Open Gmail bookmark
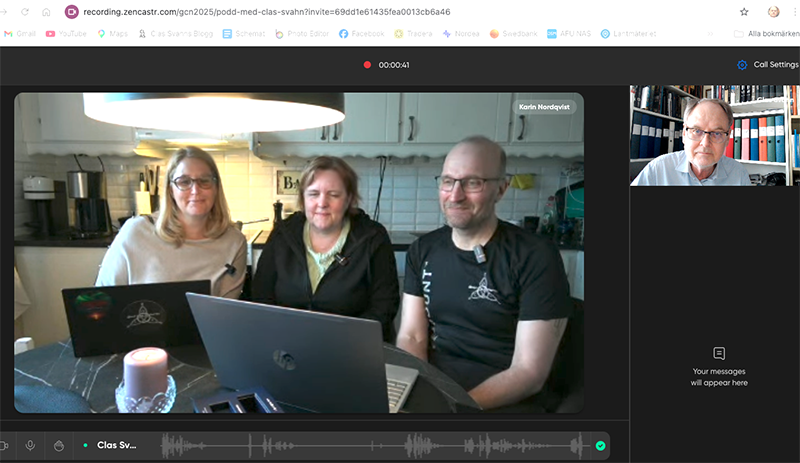The width and height of the screenshot is (800, 463). [21, 33]
